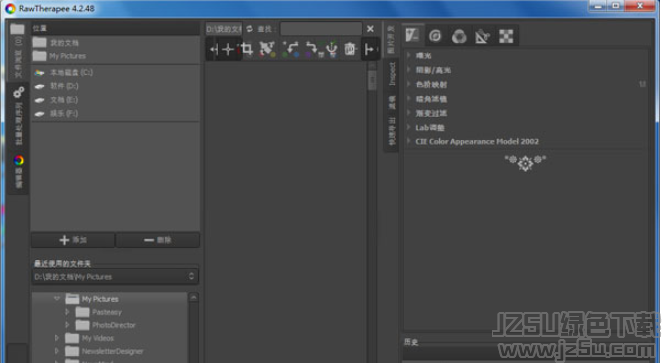Expand the Pasteasy folder node
662x363 pixels.
coord(67,312)
